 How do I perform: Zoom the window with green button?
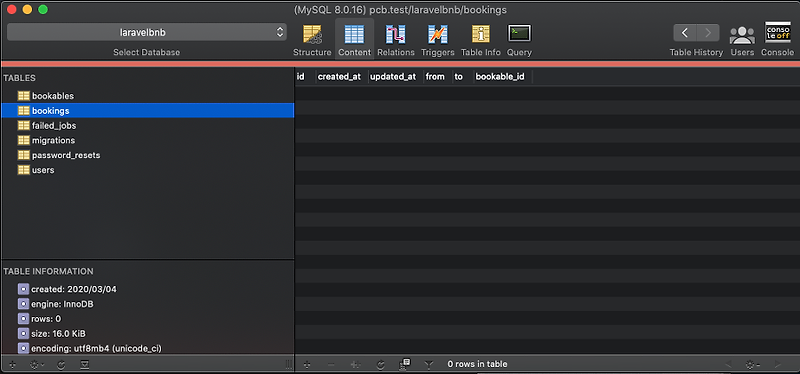pos(43,9)
